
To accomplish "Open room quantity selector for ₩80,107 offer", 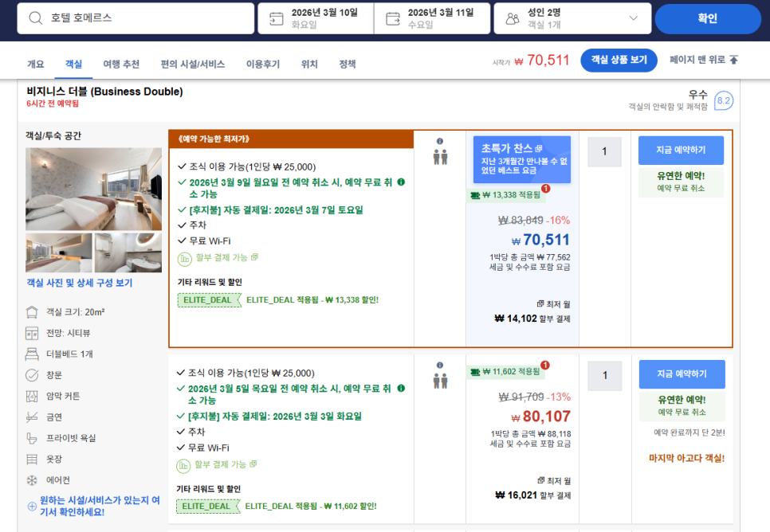I will (605, 375).
